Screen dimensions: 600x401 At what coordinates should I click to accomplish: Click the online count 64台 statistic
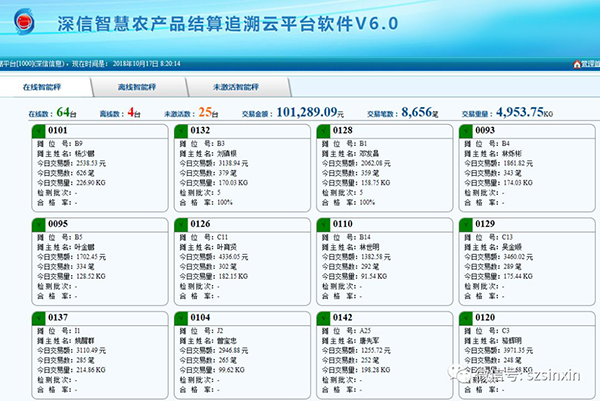click(x=63, y=112)
